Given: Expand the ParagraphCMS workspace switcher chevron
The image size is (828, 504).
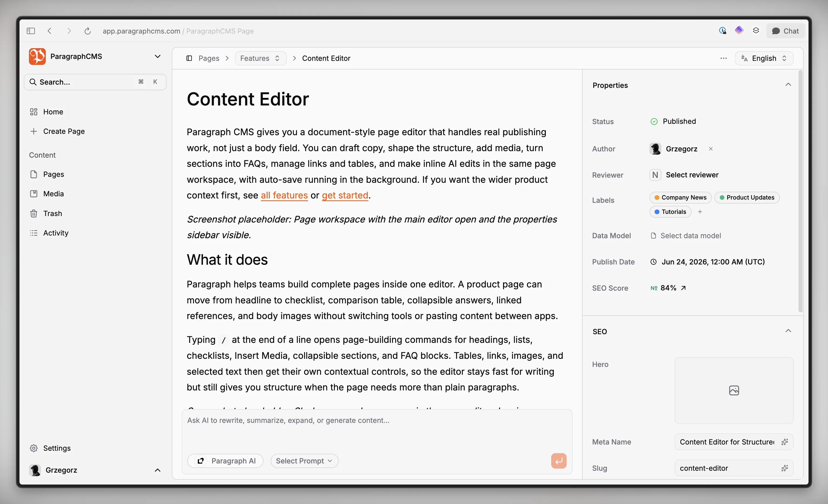Looking at the screenshot, I should (157, 57).
